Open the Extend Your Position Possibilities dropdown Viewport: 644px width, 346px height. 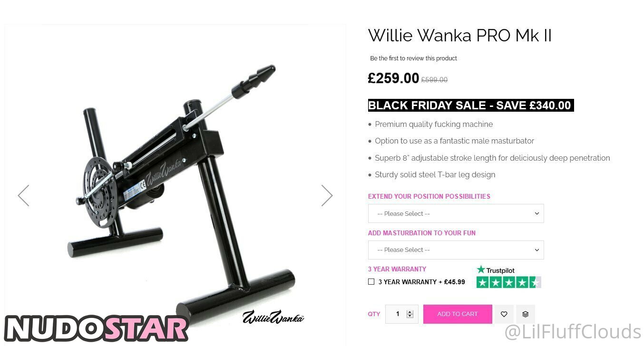(x=456, y=213)
